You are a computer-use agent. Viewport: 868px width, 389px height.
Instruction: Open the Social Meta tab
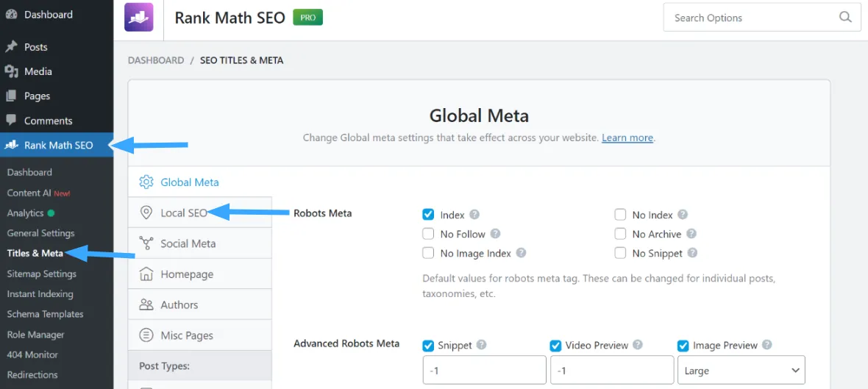tap(200, 243)
